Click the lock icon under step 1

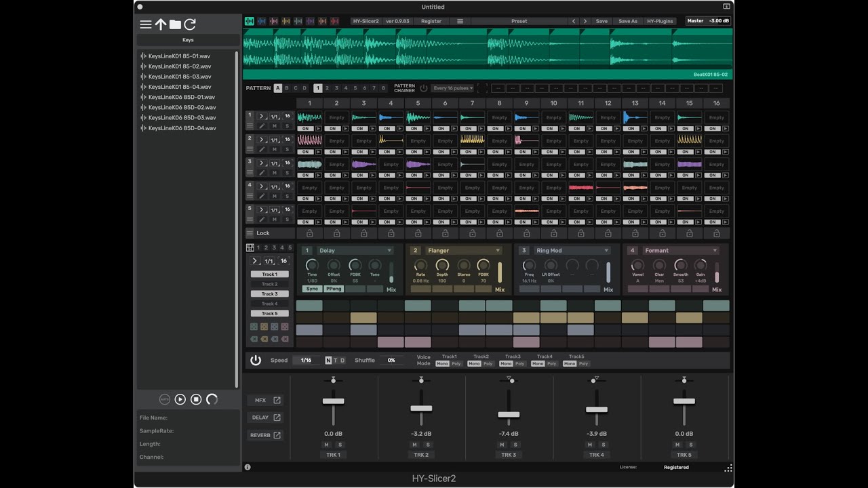(310, 233)
